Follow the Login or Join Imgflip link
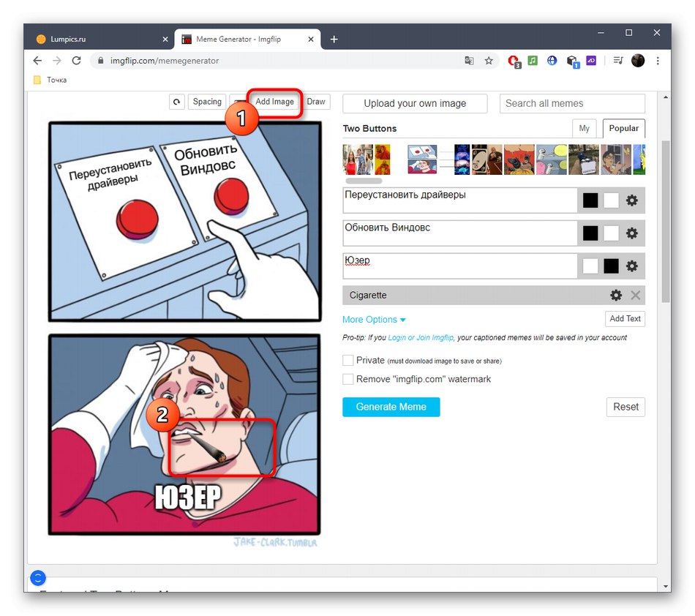695x616 pixels. tap(421, 338)
